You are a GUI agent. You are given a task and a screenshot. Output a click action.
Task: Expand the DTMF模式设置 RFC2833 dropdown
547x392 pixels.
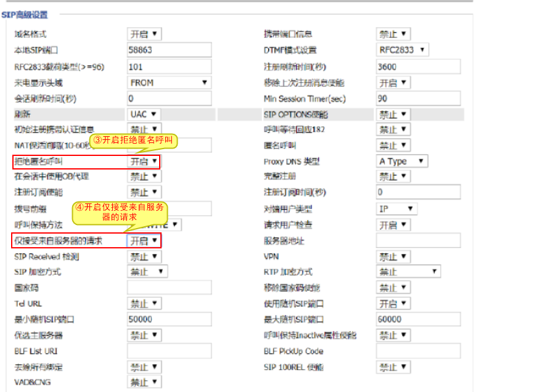pyautogui.click(x=402, y=50)
